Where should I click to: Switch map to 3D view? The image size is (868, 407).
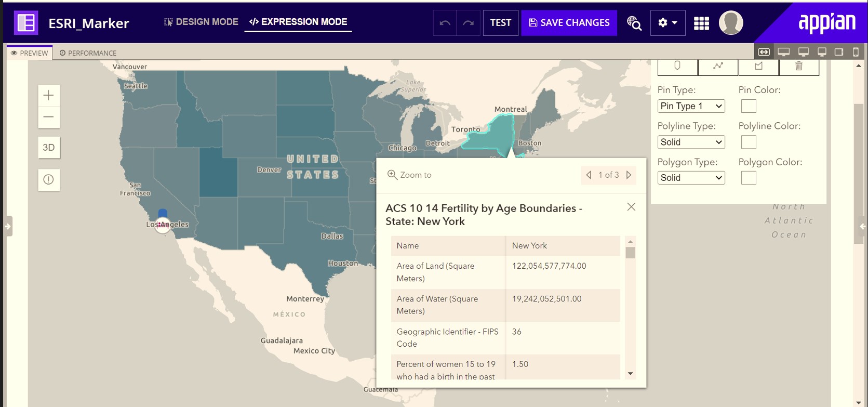(x=49, y=148)
